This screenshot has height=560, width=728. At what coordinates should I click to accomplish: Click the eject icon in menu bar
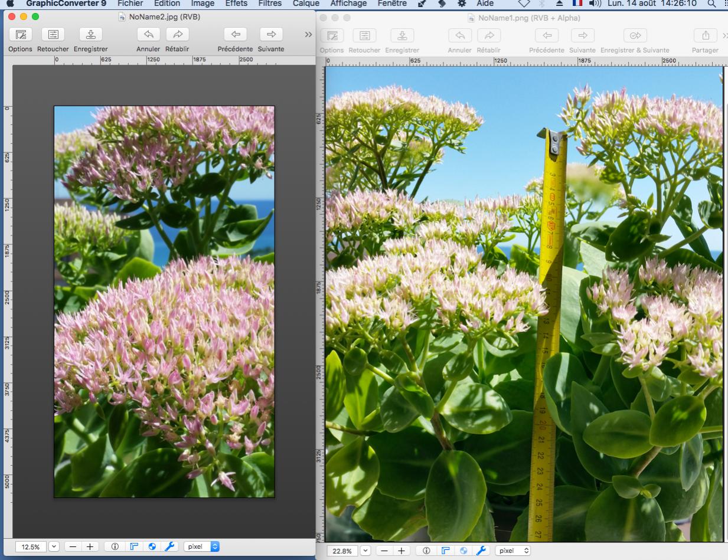560,4
